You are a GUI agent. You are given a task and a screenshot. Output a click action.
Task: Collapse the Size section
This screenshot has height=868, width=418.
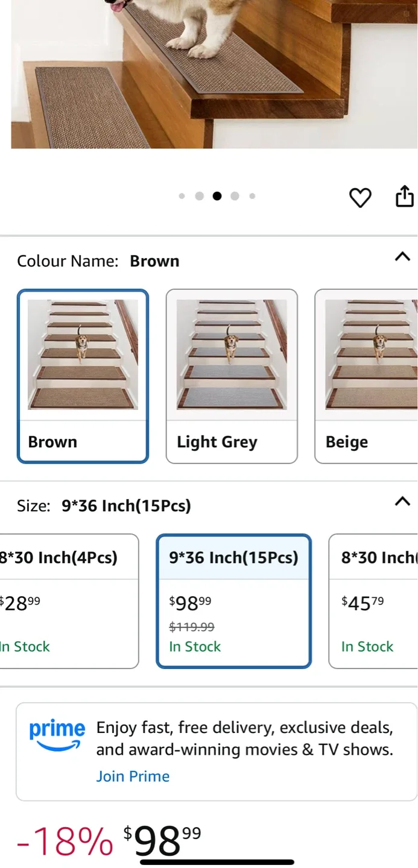point(402,501)
